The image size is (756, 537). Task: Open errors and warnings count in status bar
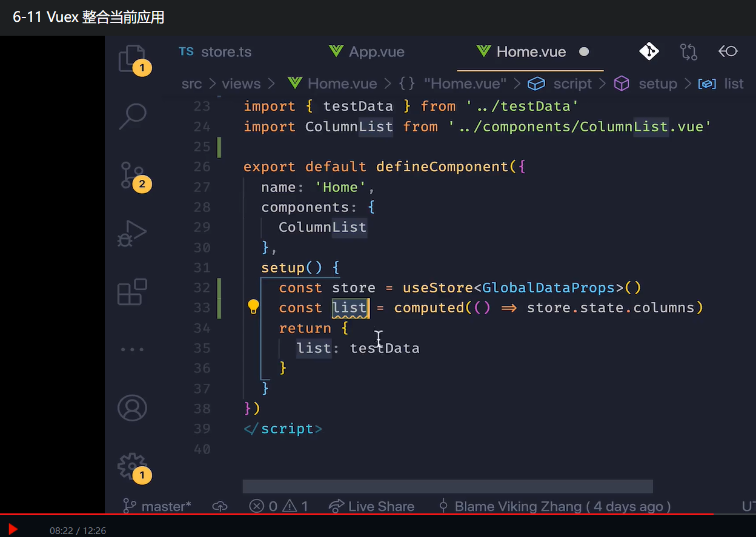(279, 506)
